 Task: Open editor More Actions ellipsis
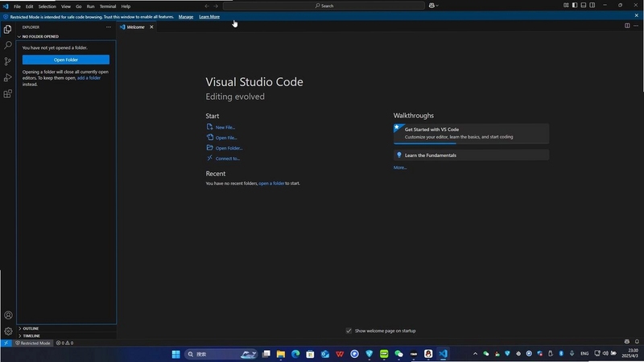pos(636,26)
